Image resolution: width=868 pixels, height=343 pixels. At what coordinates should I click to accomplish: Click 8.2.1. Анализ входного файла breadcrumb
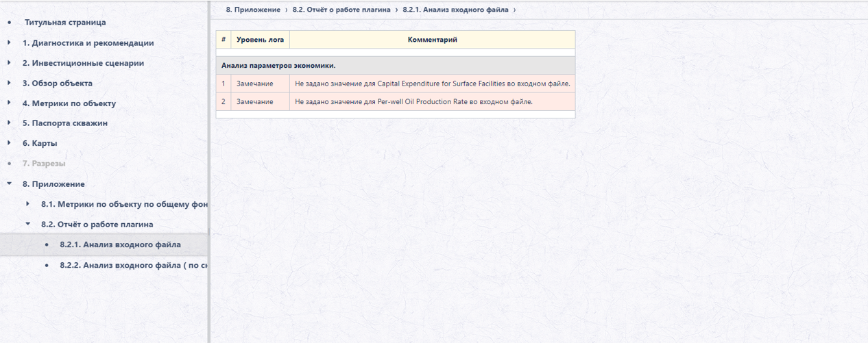455,10
